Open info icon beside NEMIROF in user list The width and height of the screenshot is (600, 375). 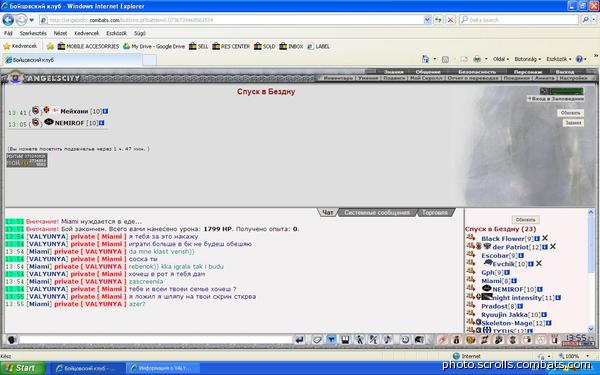point(540,289)
